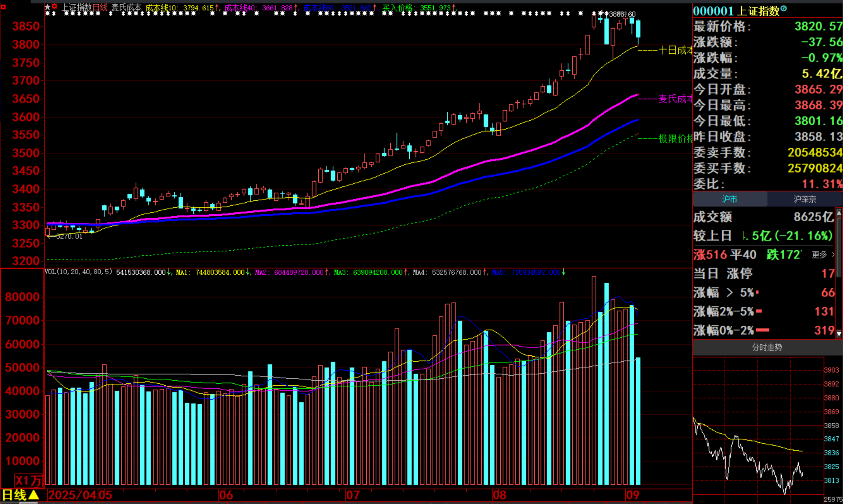
Task: Click the 麦氏成本 magenta line label
Action: tap(675, 99)
